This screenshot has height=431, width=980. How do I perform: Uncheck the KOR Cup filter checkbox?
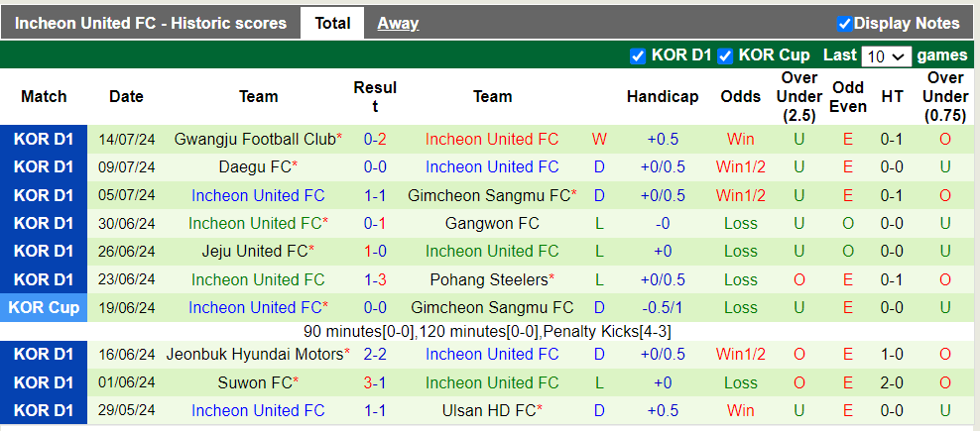726,55
